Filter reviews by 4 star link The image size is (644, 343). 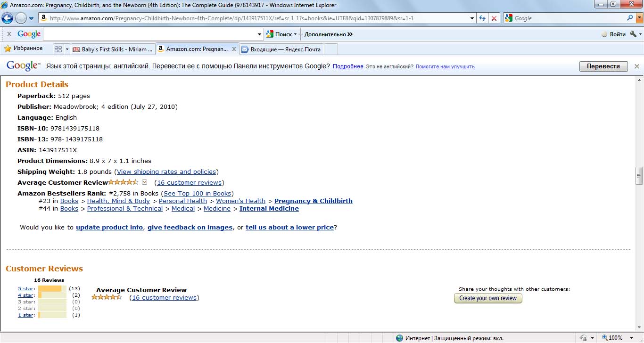click(x=26, y=295)
